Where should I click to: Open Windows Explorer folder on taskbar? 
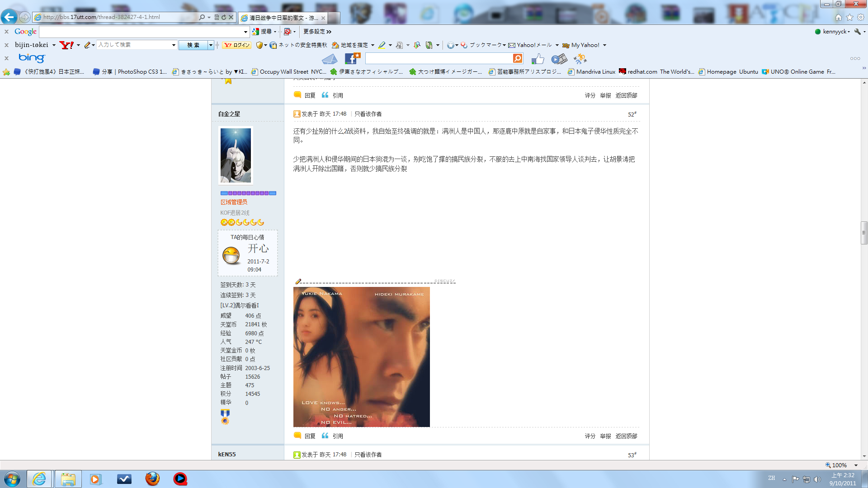(x=68, y=479)
